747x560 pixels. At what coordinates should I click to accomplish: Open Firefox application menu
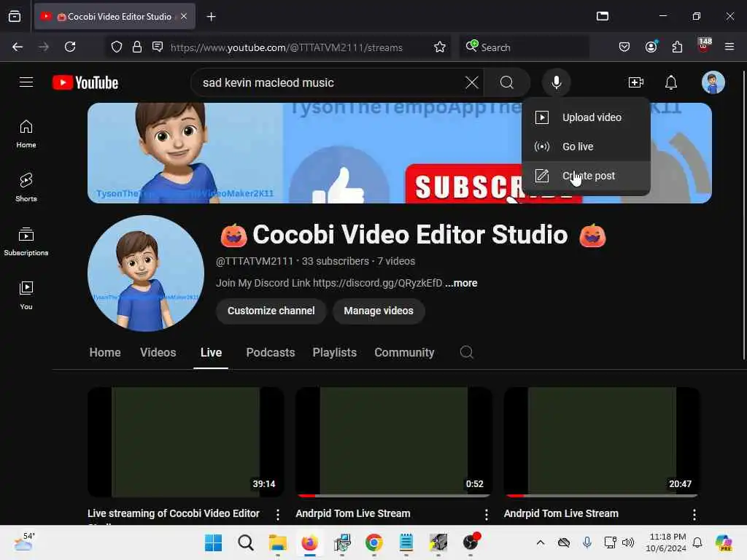click(729, 47)
